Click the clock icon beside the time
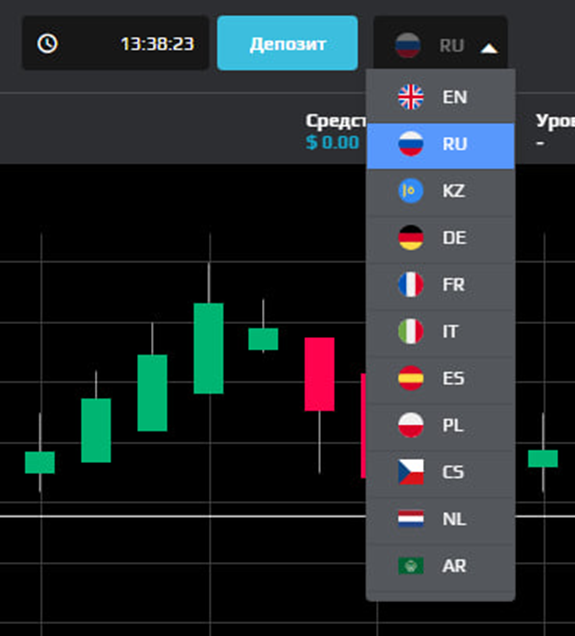 [x=47, y=43]
